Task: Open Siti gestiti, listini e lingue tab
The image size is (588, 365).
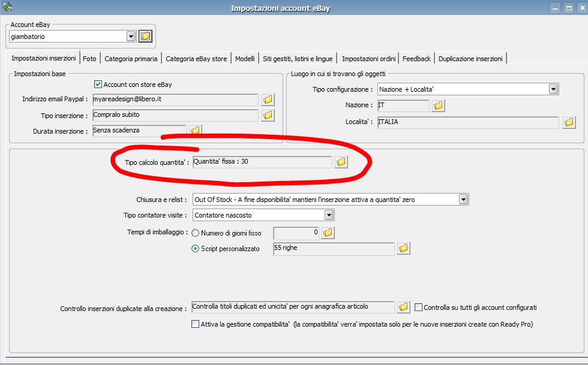Action: [x=298, y=59]
